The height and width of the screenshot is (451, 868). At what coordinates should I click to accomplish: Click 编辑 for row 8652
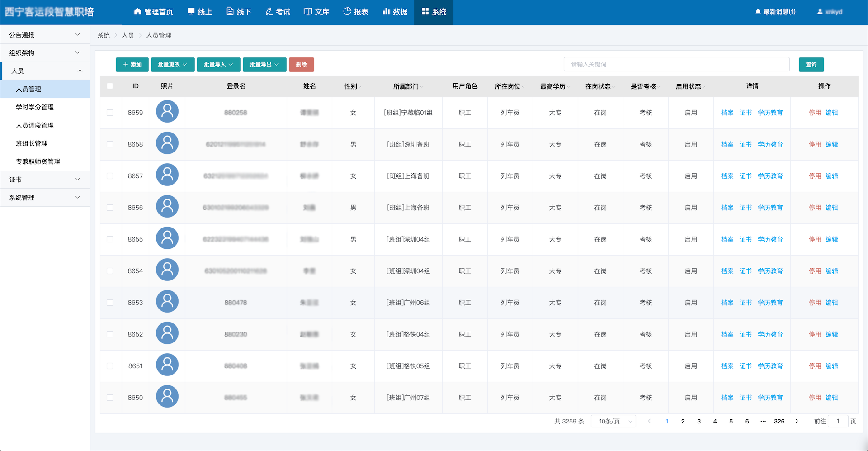(832, 334)
